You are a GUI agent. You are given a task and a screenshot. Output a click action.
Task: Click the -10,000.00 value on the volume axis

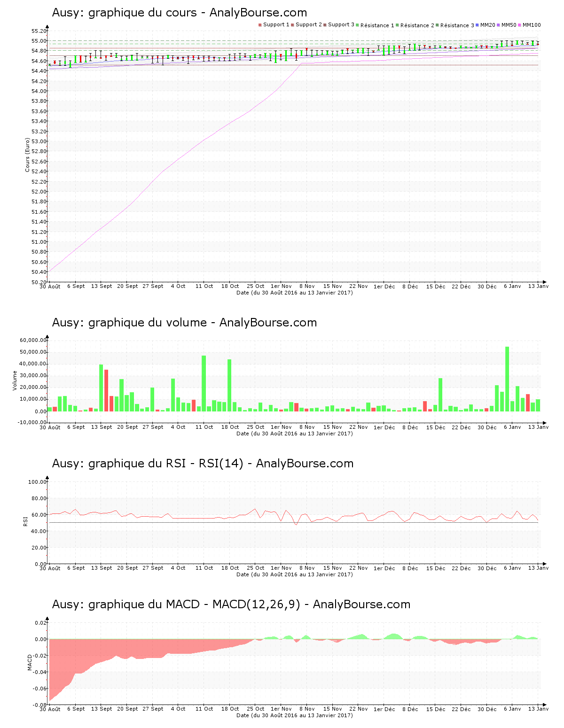32,422
